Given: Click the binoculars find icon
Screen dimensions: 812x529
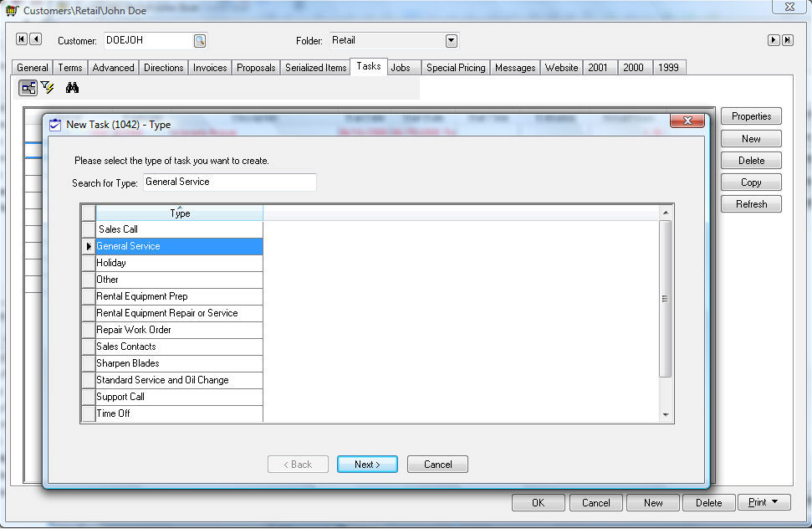Looking at the screenshot, I should coord(72,88).
